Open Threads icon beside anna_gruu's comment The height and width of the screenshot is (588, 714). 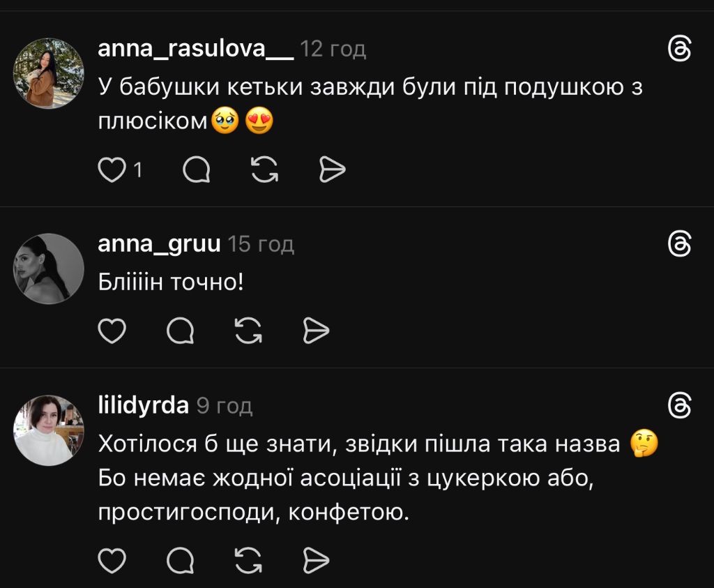pyautogui.click(x=679, y=244)
